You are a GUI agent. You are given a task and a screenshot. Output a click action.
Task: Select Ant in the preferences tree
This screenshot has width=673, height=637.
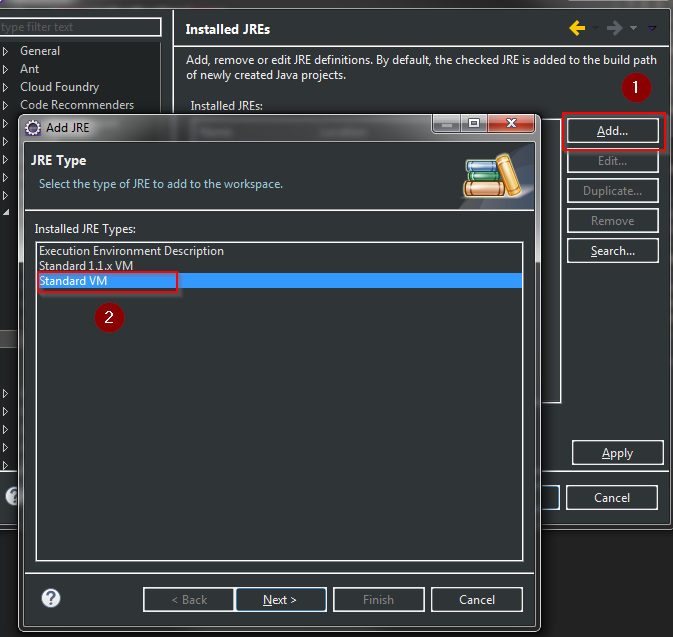29,69
